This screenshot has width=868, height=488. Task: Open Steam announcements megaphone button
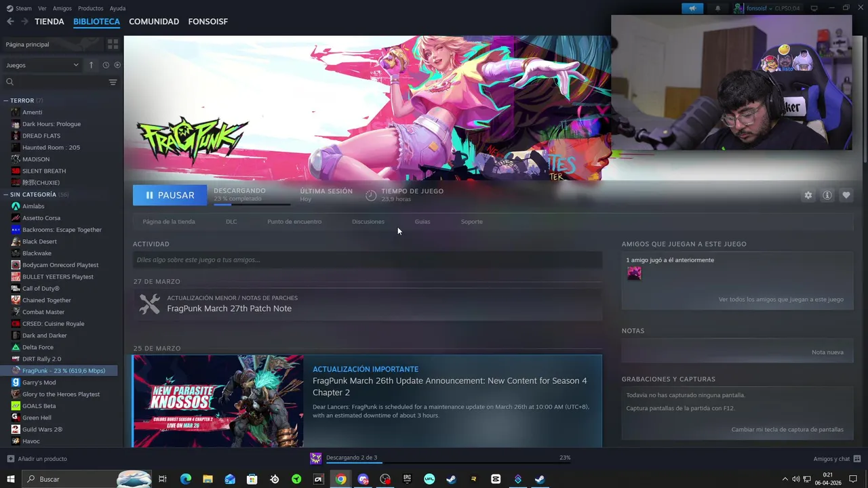pyautogui.click(x=692, y=8)
